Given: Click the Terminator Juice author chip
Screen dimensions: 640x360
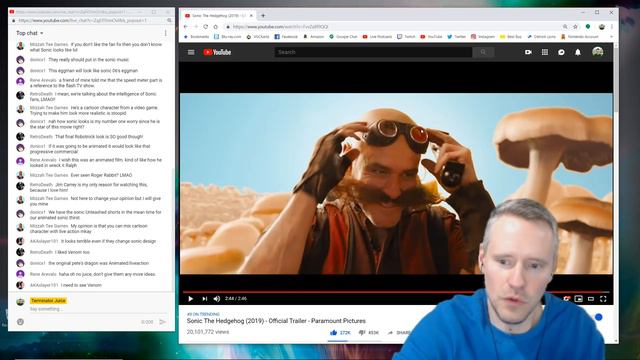Looking at the screenshot, I should [x=48, y=301].
